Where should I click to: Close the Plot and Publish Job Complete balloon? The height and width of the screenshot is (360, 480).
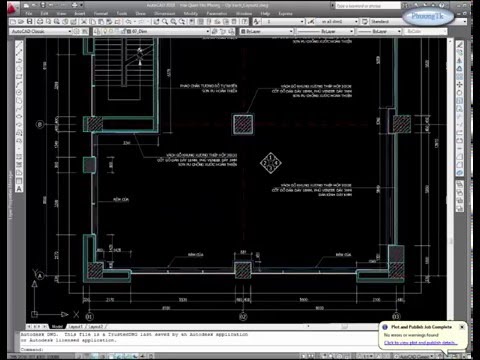click(462, 327)
